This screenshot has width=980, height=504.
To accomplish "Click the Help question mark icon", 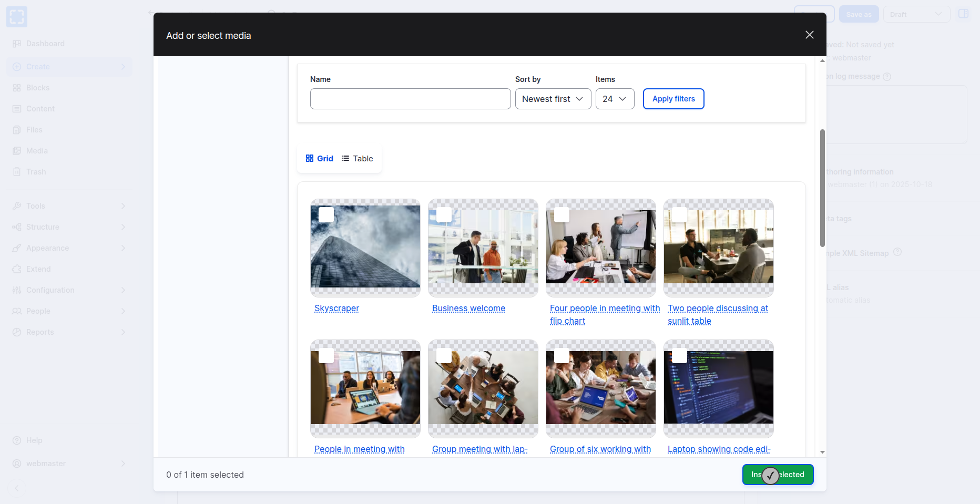I will click(x=17, y=440).
